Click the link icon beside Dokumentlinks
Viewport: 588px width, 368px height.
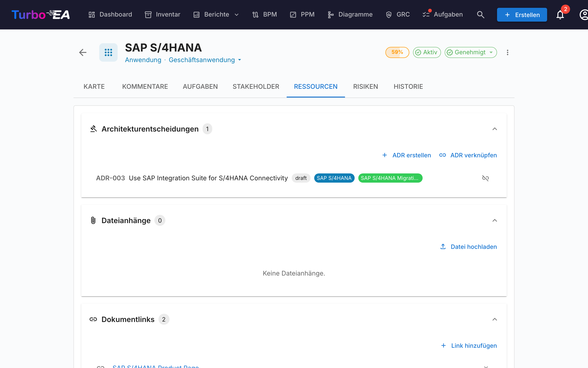coord(93,319)
